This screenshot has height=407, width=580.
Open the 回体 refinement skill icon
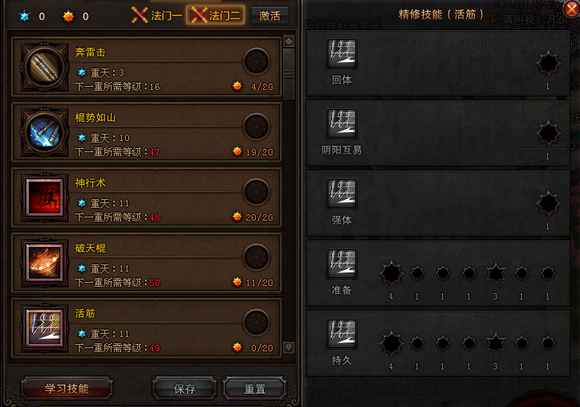coord(342,53)
